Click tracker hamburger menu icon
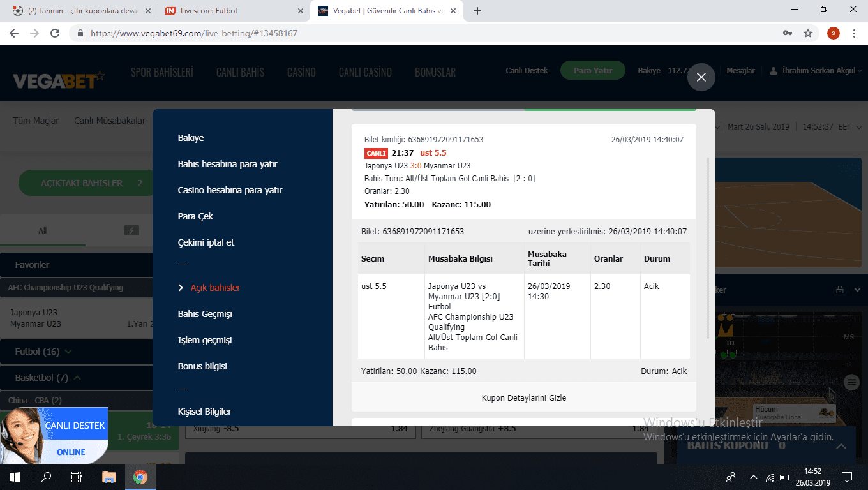 click(851, 382)
